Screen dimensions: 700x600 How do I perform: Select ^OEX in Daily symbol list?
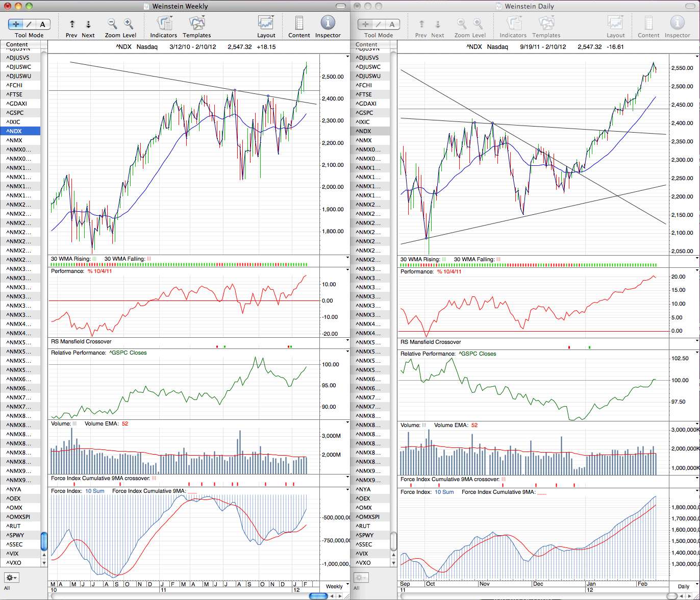tap(370, 498)
